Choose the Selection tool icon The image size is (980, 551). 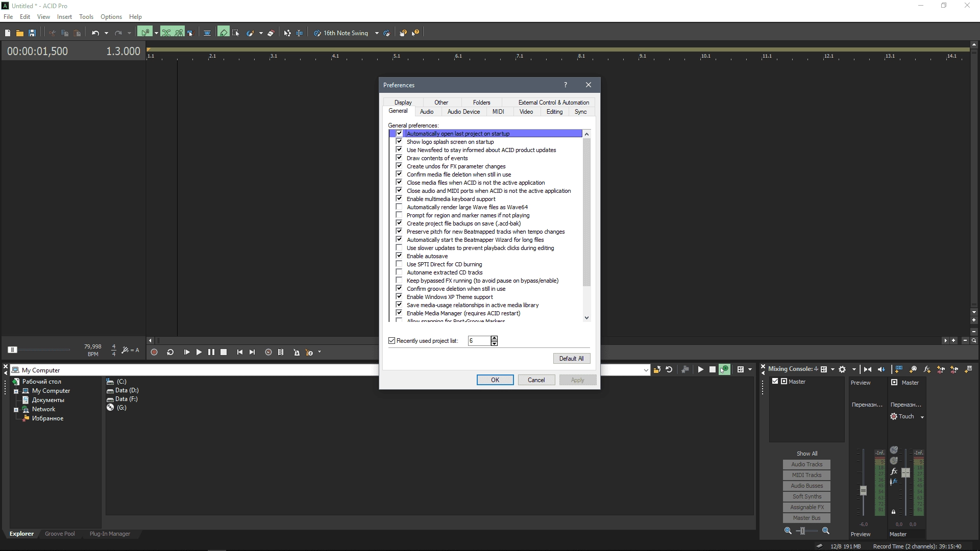[x=236, y=33]
